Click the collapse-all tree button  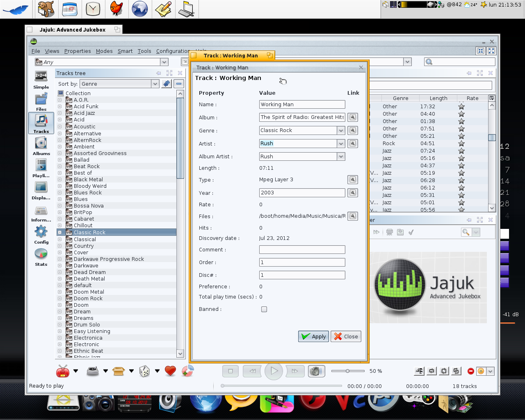(178, 84)
